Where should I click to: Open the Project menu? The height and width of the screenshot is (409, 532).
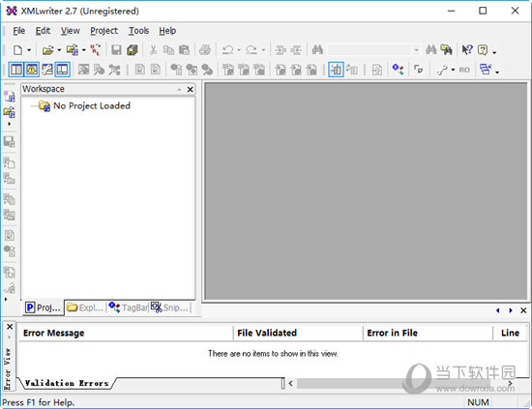(x=103, y=31)
